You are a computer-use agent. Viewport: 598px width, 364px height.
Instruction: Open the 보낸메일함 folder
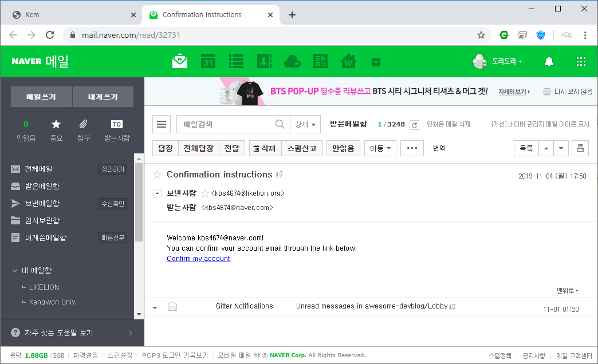[x=42, y=203]
